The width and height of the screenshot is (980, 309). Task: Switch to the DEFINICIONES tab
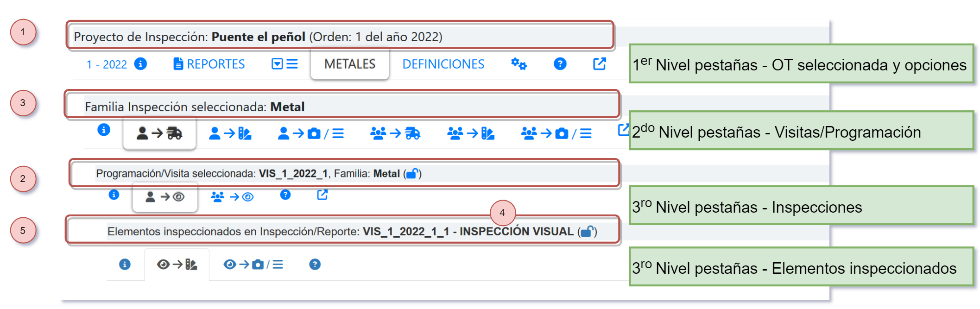pyautogui.click(x=443, y=64)
